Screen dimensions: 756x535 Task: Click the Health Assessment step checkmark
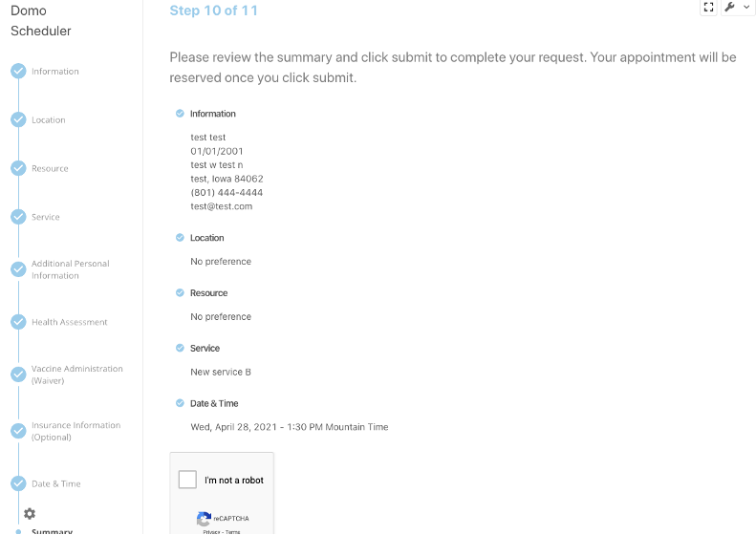18,322
